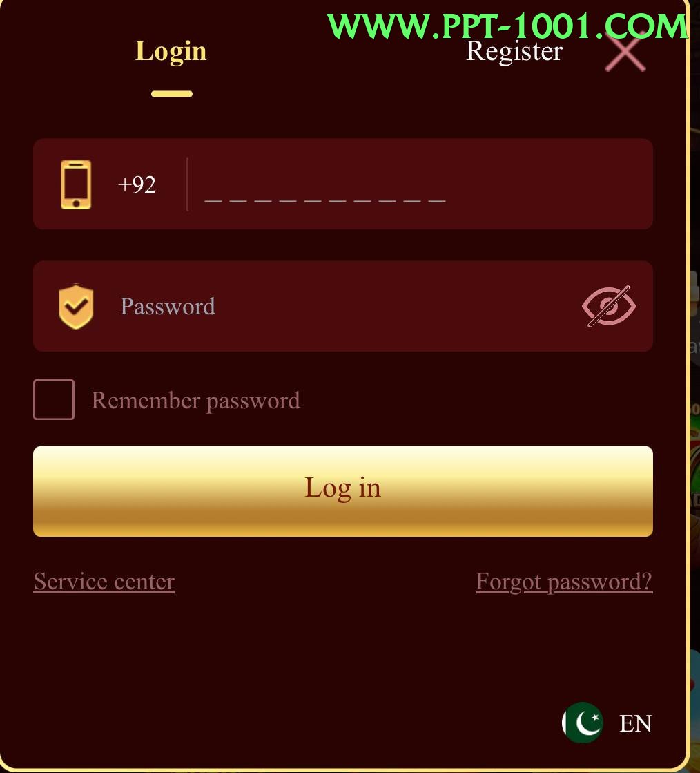
Task: Follow the Forgot password? link
Action: 564,582
